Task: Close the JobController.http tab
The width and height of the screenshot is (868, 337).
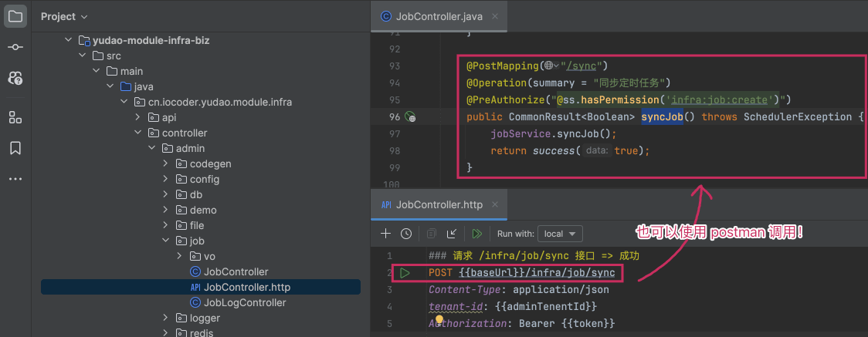Action: [495, 205]
